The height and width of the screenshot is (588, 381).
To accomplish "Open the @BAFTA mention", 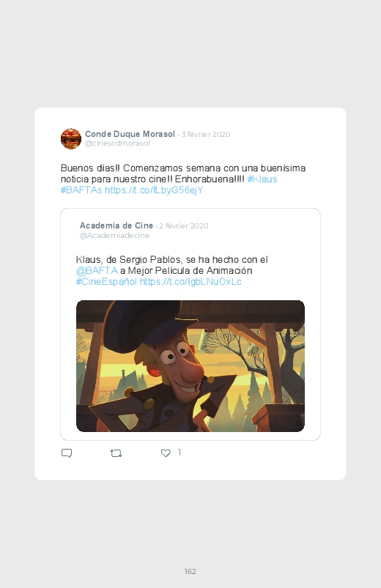I will pos(97,270).
